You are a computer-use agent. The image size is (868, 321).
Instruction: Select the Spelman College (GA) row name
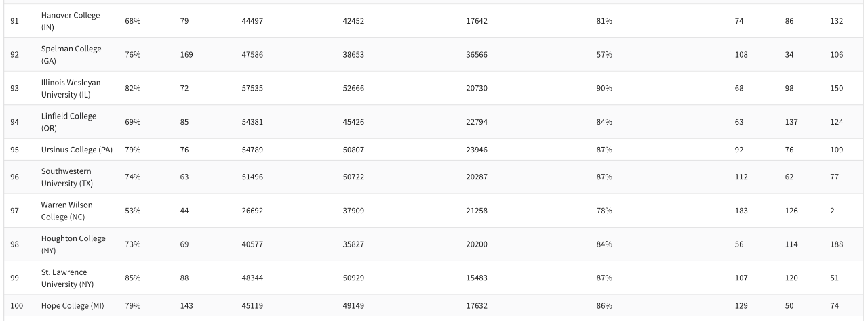(71, 55)
